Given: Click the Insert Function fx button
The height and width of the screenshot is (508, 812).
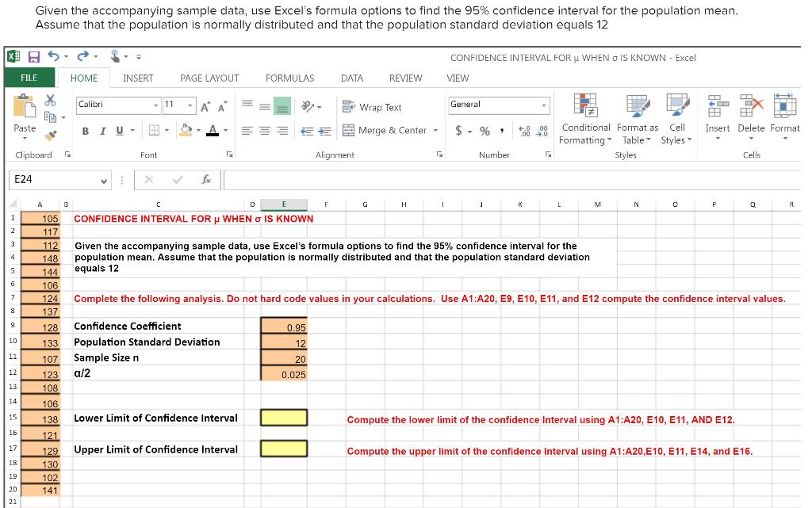Looking at the screenshot, I should 206,180.
